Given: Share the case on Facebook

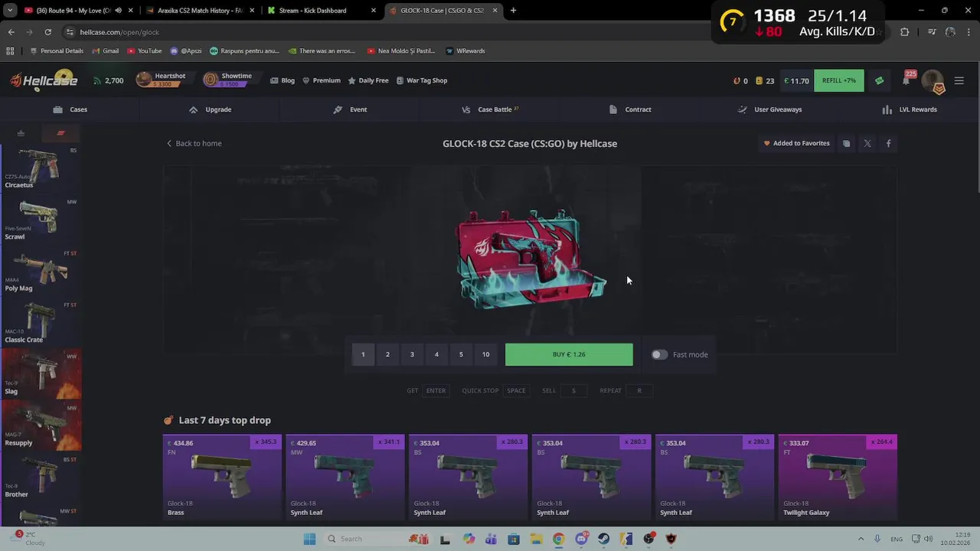Looking at the screenshot, I should point(888,143).
